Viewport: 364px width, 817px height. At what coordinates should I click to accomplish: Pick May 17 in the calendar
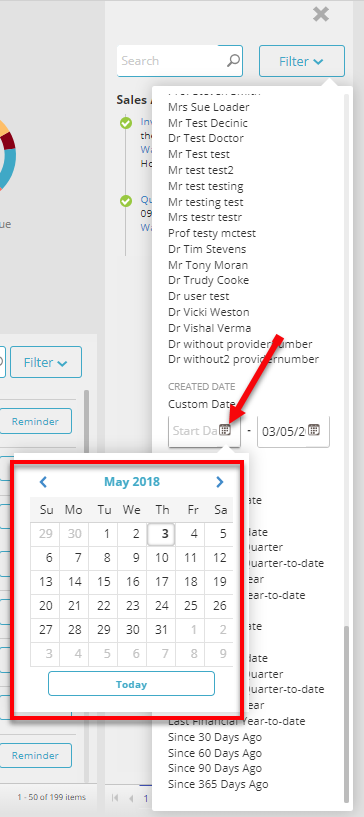[x=162, y=581]
